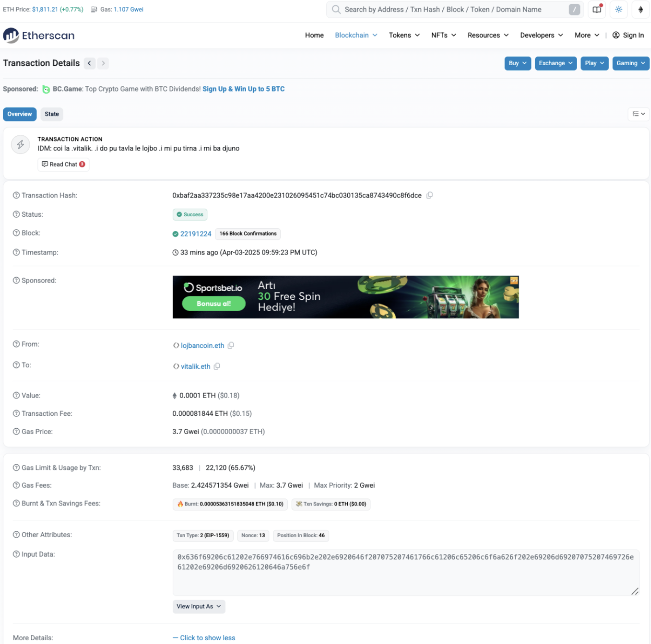Click help icon next to Gas Price
The height and width of the screenshot is (644, 651).
16,431
